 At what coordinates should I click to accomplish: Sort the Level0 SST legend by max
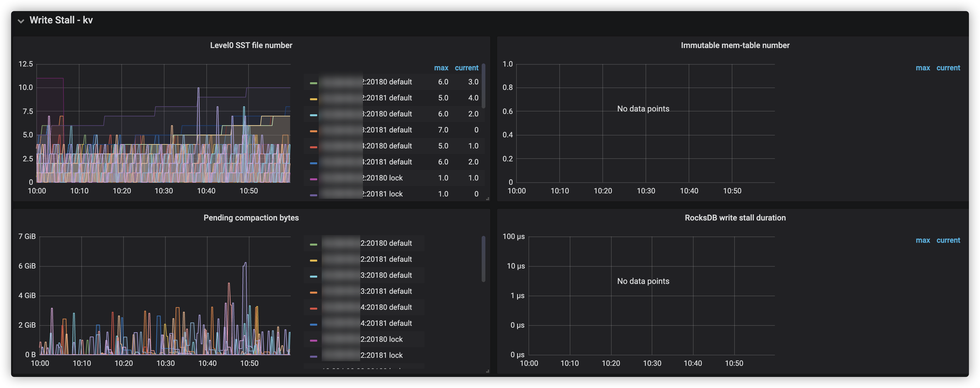pyautogui.click(x=441, y=68)
